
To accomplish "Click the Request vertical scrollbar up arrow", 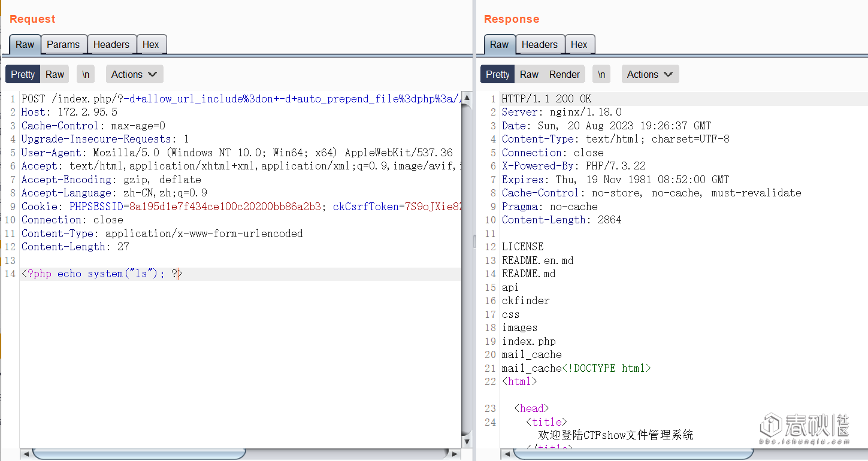I will pos(467,98).
